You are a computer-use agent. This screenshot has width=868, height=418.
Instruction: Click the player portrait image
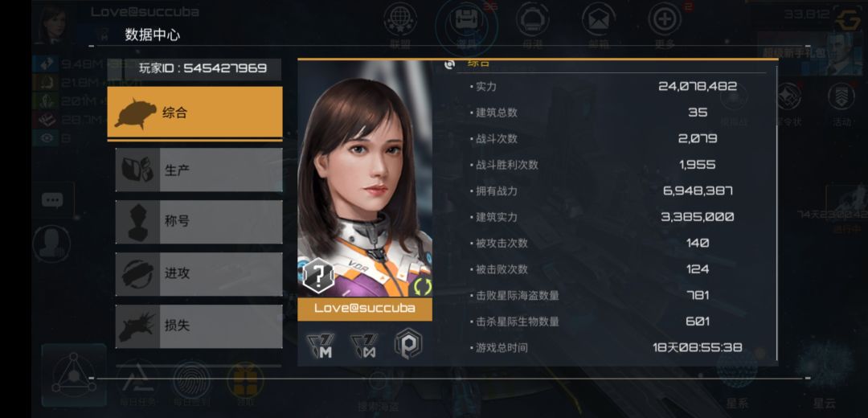click(x=365, y=178)
